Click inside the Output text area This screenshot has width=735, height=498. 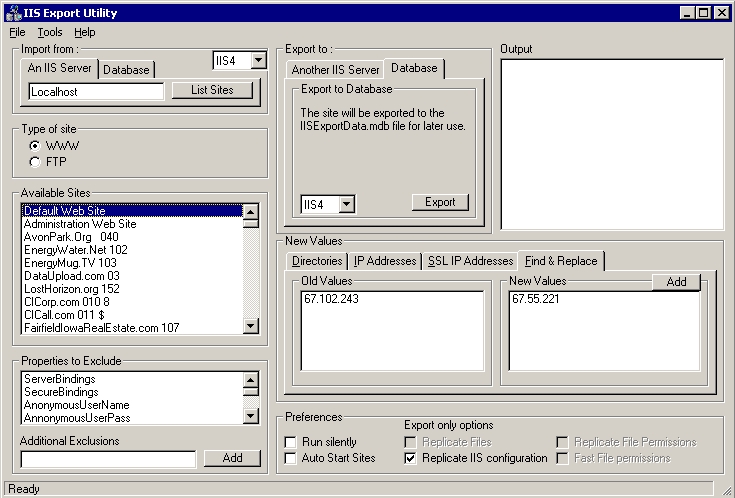pos(612,144)
